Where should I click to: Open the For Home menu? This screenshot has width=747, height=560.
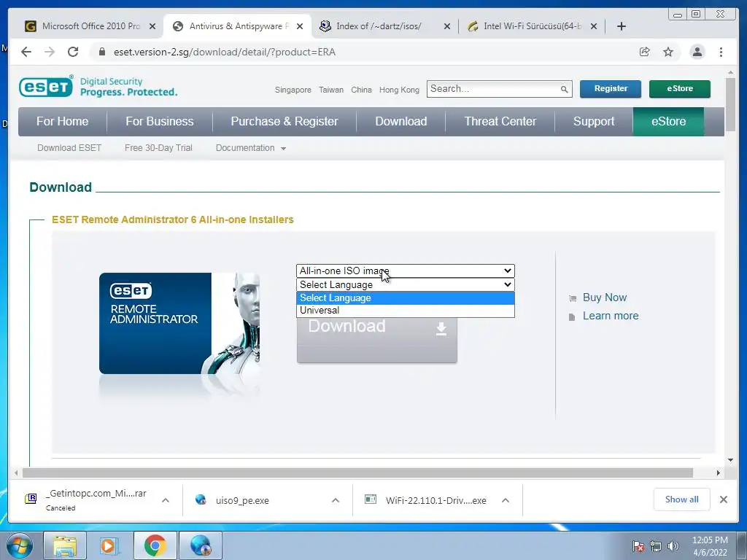[63, 122]
